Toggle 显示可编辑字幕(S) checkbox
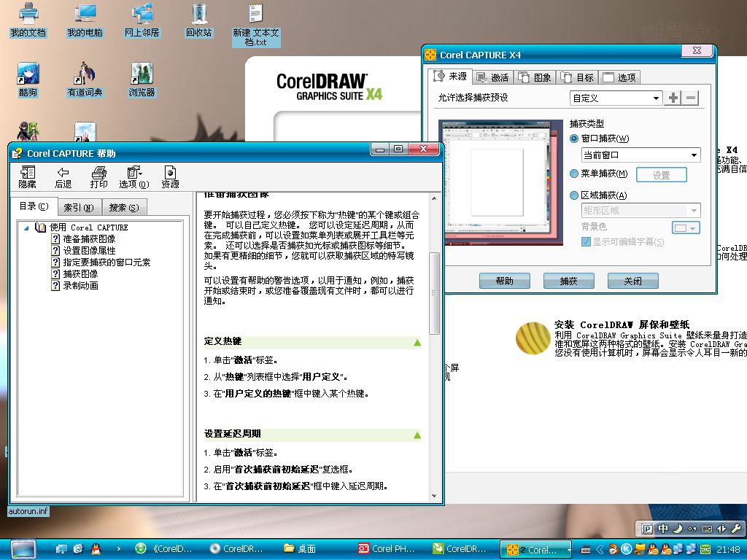This screenshot has width=747, height=560. click(586, 242)
